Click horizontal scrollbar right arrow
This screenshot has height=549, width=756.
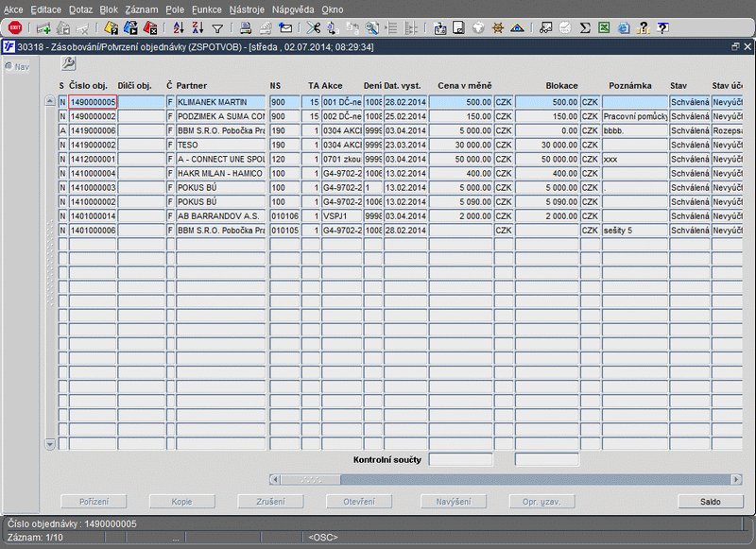(x=737, y=480)
